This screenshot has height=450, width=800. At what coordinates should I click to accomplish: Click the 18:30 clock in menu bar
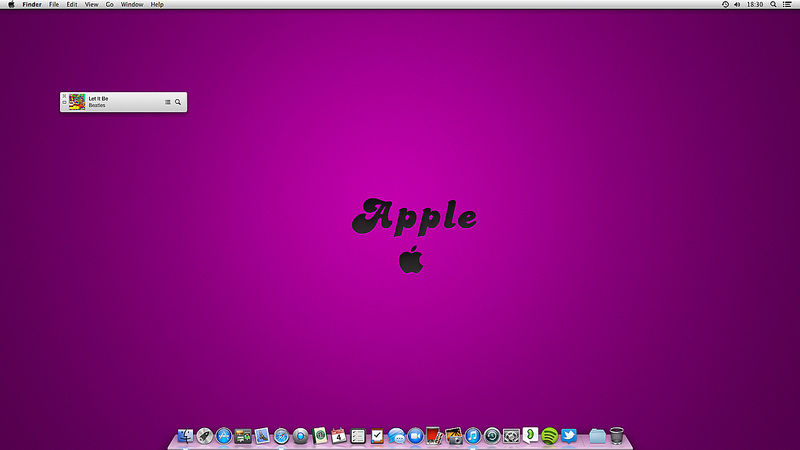coord(755,4)
